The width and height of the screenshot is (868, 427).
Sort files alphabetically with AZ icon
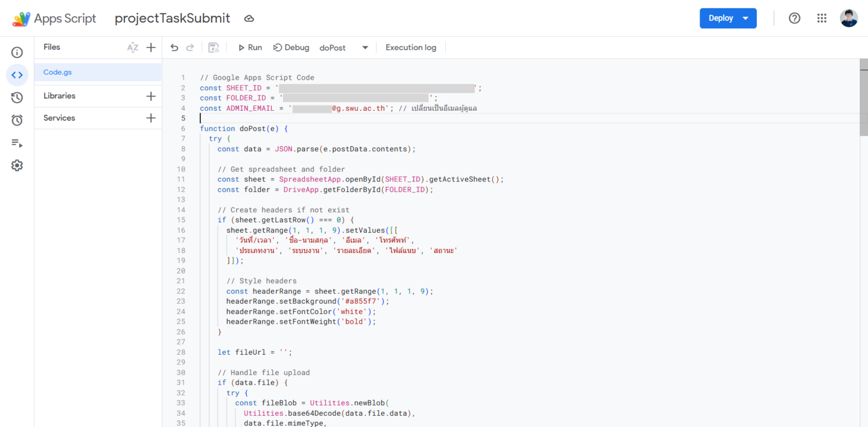[133, 47]
